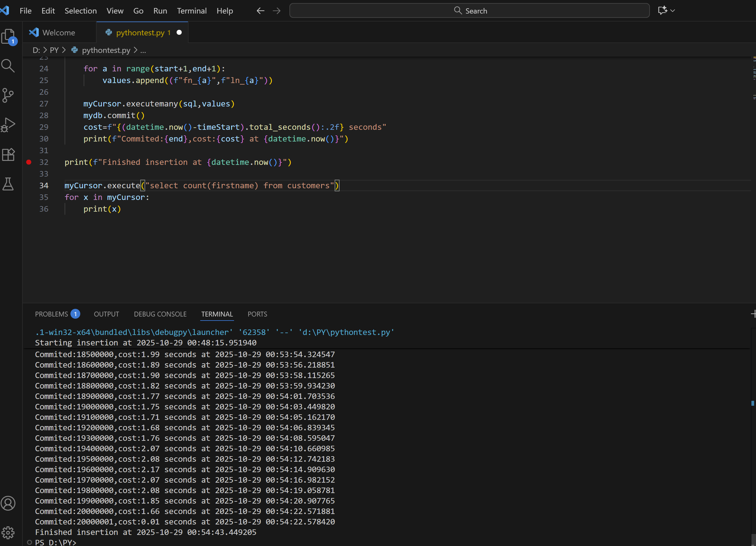Open the Manage gear settings icon
756x546 pixels.
click(8, 533)
